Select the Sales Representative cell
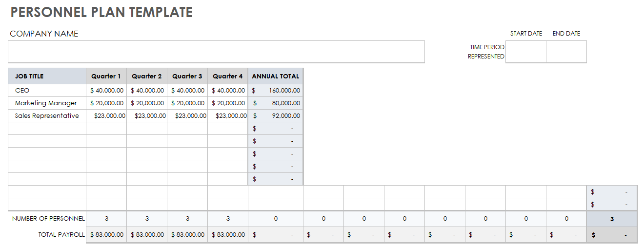644x246 pixels. click(47, 116)
